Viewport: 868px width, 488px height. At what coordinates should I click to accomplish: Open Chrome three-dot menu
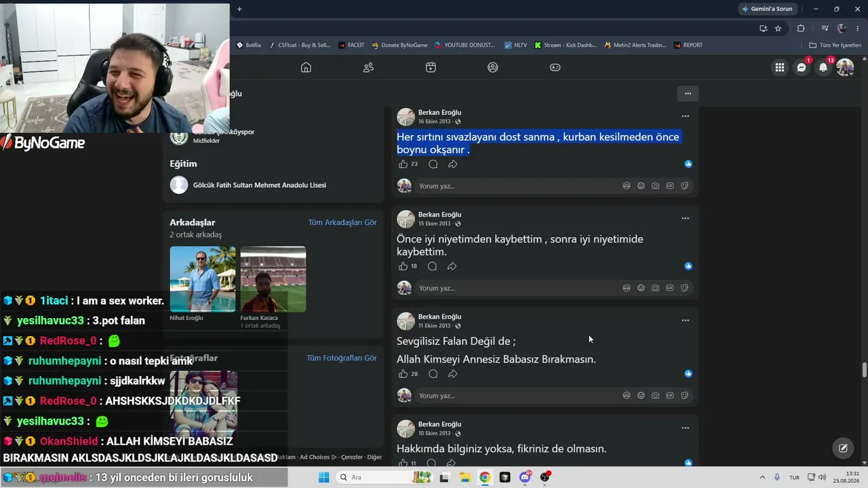[x=858, y=28]
